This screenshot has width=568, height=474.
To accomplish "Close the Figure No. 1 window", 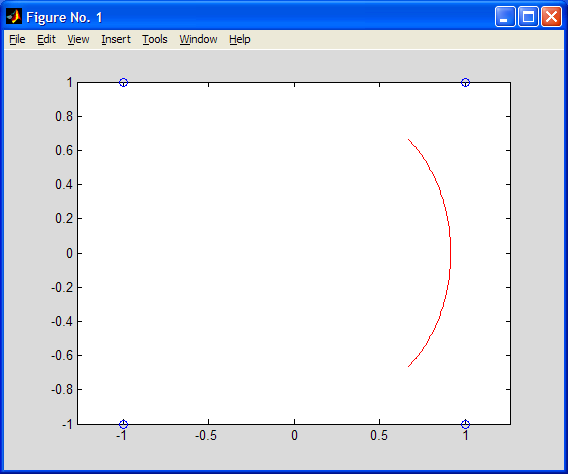I will click(x=551, y=17).
